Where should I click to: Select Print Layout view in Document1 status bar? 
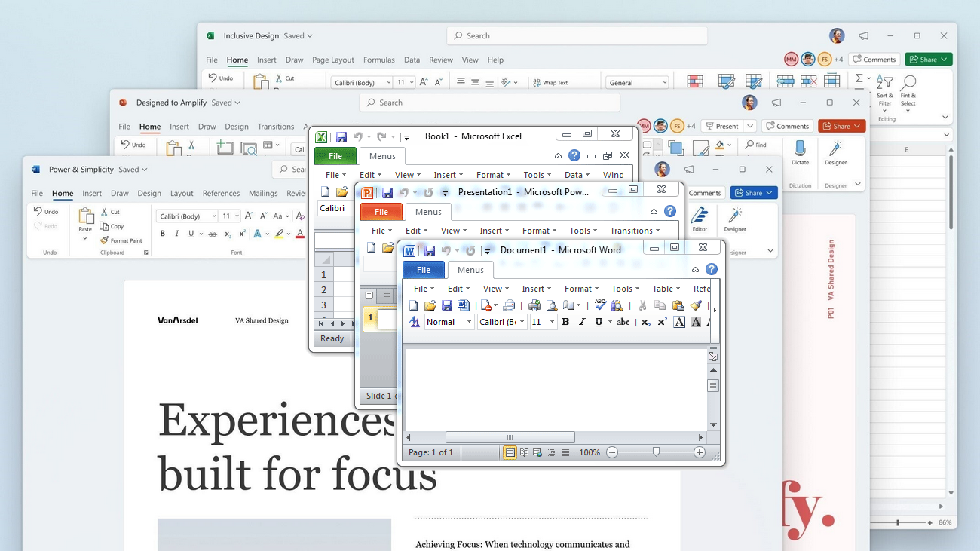[510, 452]
